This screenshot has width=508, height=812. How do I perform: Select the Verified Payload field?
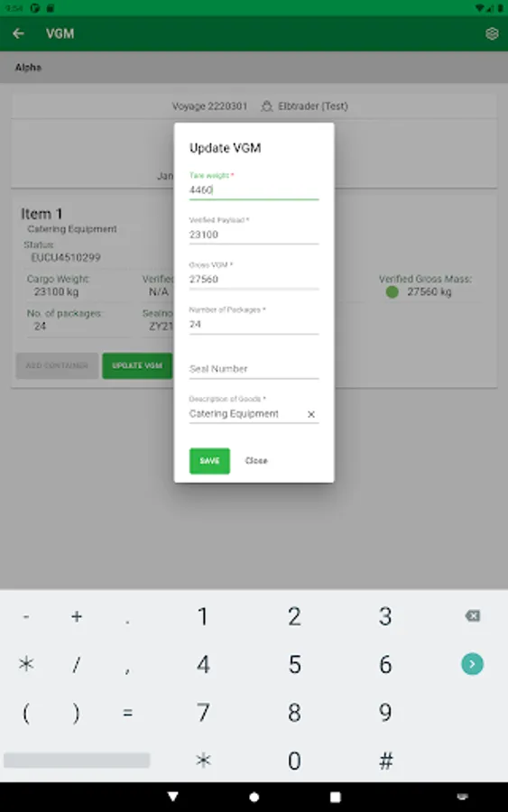(x=254, y=235)
